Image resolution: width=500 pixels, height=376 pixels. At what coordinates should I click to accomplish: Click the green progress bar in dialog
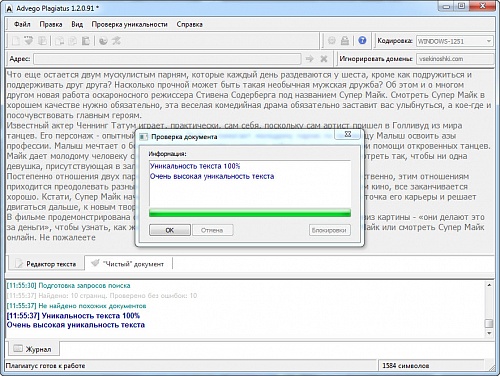tap(250, 213)
